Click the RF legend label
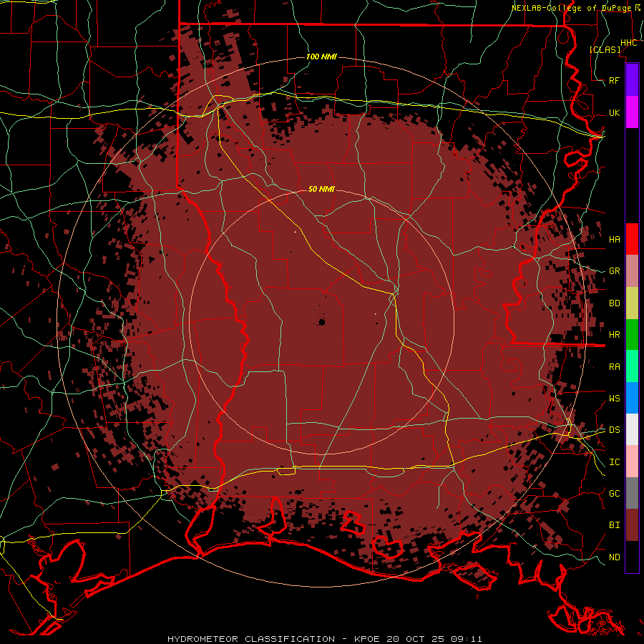644x644 pixels. [x=615, y=80]
